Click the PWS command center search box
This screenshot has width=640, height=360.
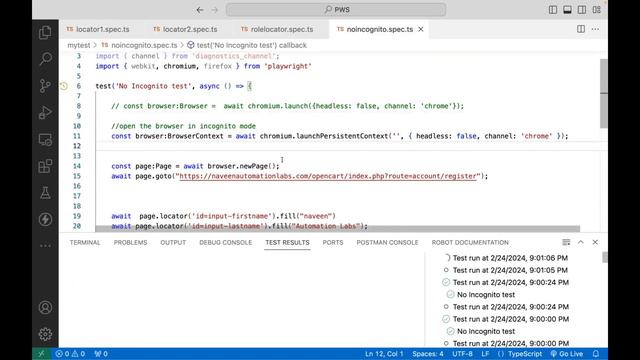[336, 10]
